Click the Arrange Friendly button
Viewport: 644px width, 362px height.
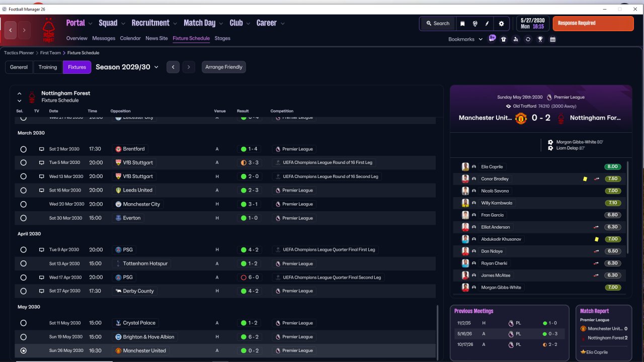(224, 67)
